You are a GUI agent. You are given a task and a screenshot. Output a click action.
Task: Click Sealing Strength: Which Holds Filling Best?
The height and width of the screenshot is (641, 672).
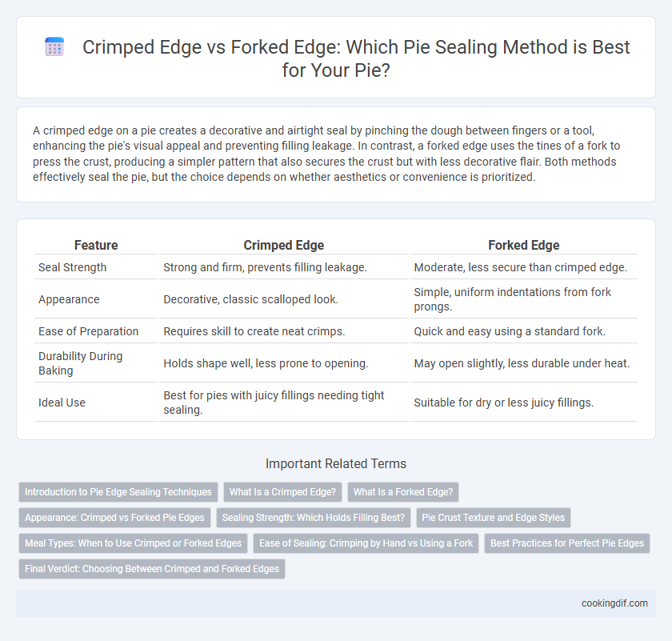point(314,518)
